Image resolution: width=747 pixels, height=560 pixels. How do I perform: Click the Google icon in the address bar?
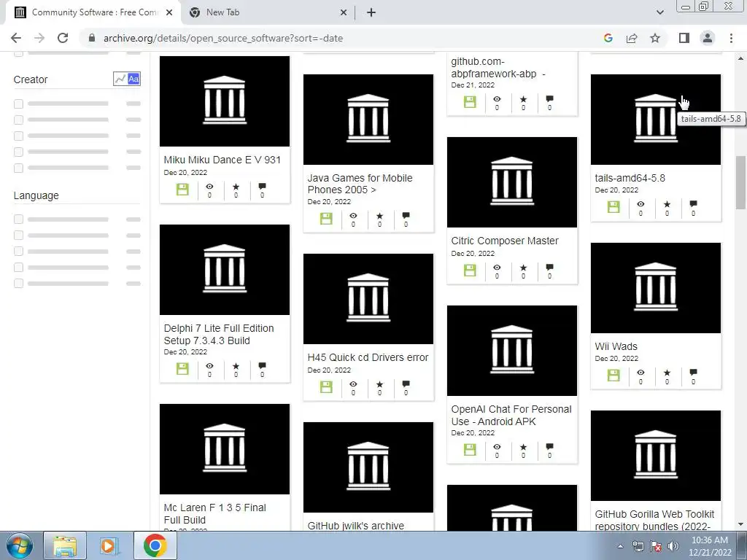coord(608,38)
